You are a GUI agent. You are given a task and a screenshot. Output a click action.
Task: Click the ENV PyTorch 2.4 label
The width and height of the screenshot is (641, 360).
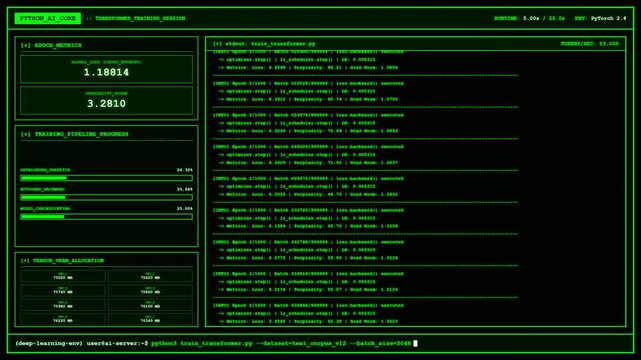pyautogui.click(x=600, y=18)
